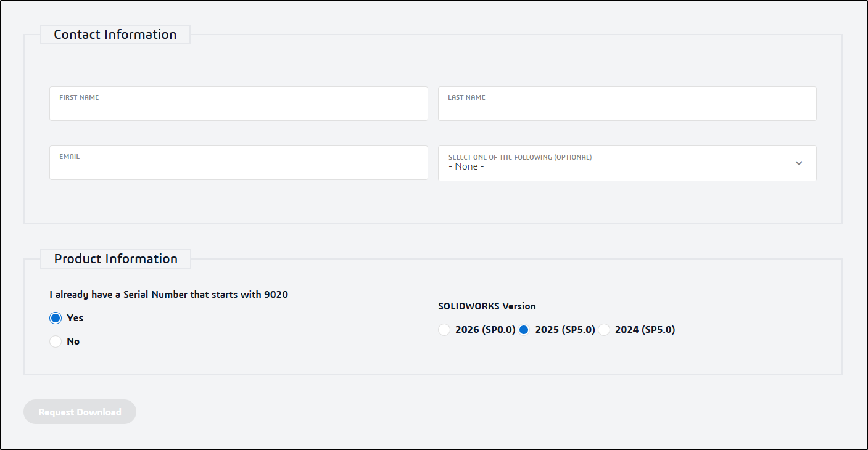Click the SOLIDWORKS Version label
The height and width of the screenshot is (450, 868).
pyautogui.click(x=487, y=306)
